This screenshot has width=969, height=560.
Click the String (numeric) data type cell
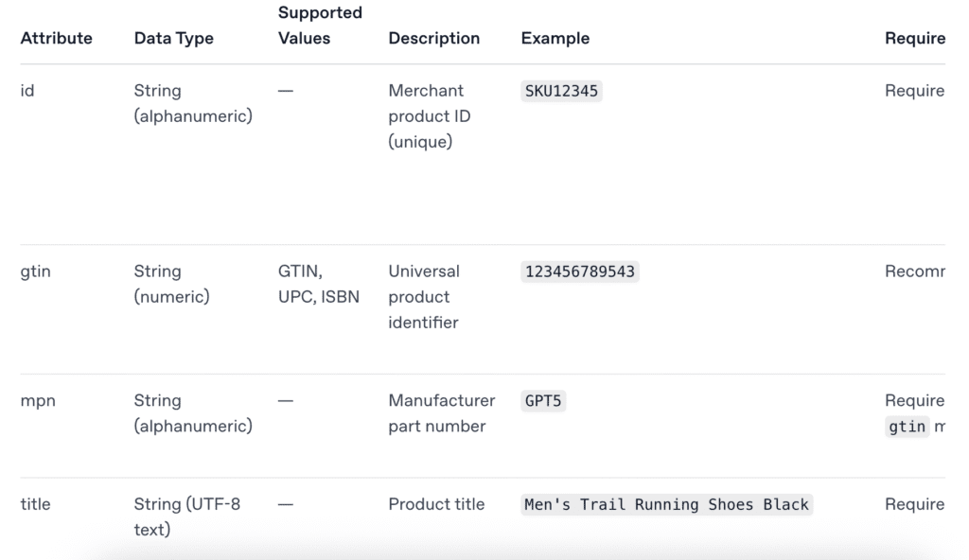(171, 284)
